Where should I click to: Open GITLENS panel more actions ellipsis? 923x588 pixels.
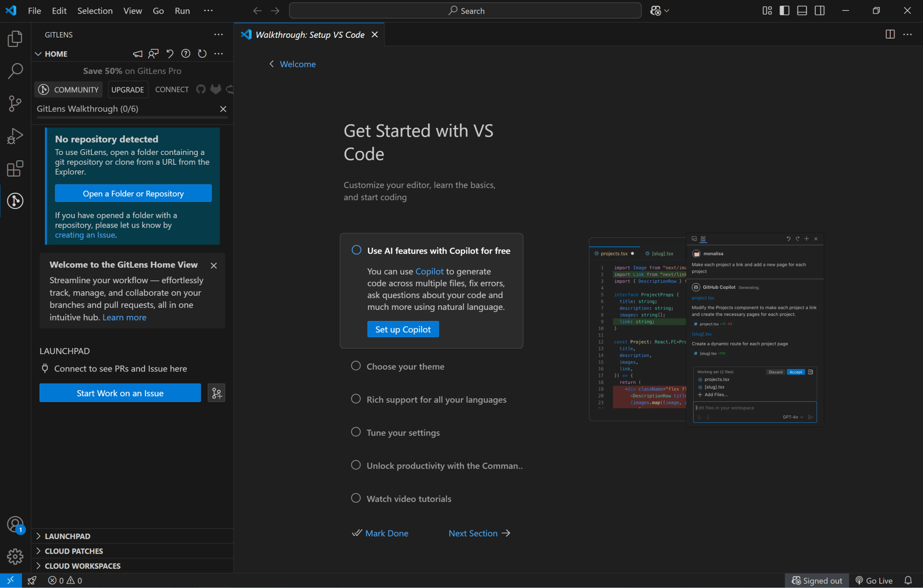point(218,35)
